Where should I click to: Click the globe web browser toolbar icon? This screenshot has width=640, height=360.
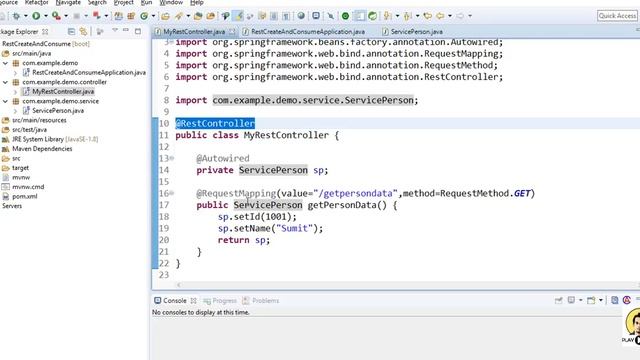[x=301, y=16]
